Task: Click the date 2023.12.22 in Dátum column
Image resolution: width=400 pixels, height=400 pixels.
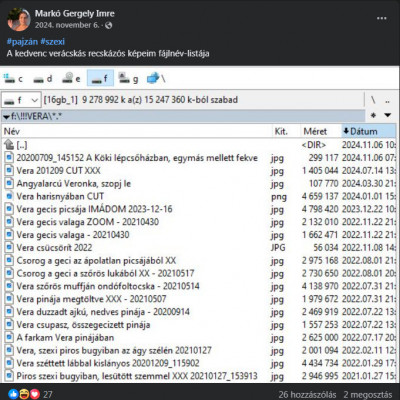Action: (369, 209)
